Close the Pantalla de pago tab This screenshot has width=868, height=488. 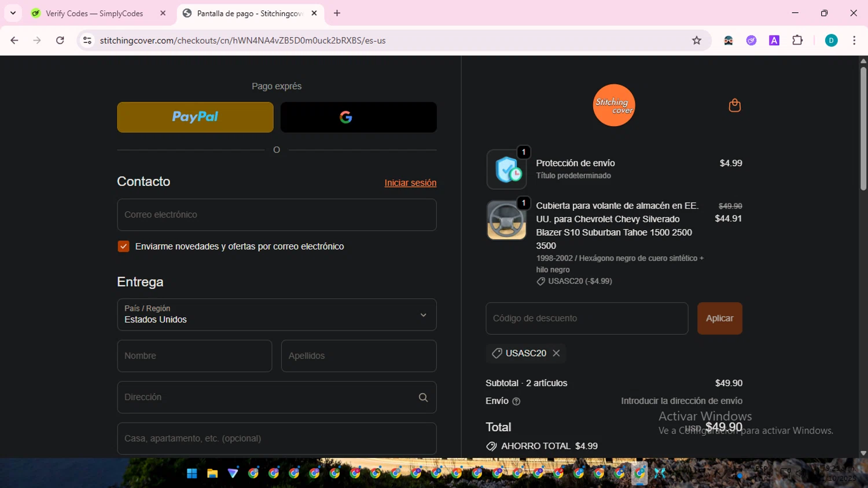314,13
